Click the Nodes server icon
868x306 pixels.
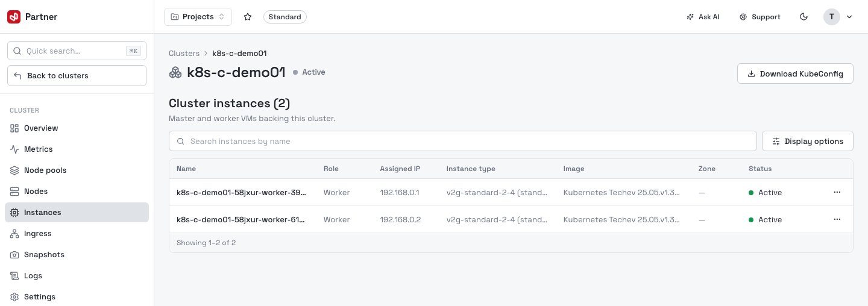(x=14, y=192)
